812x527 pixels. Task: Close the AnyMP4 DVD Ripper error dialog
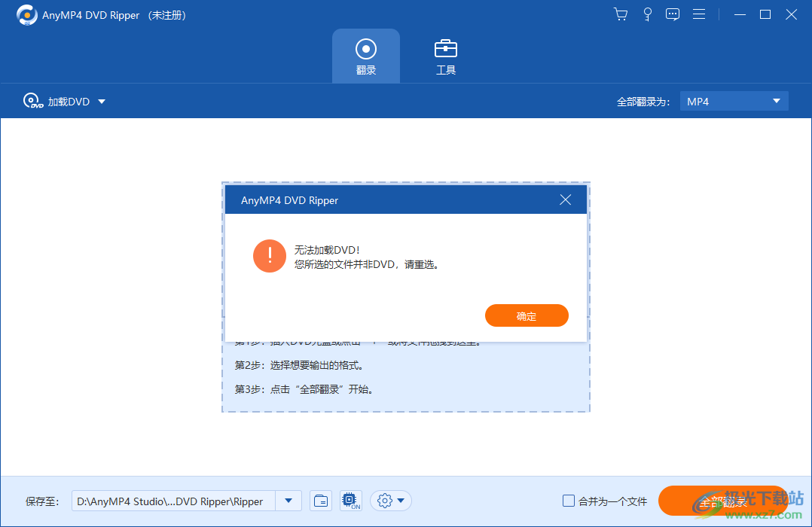566,200
